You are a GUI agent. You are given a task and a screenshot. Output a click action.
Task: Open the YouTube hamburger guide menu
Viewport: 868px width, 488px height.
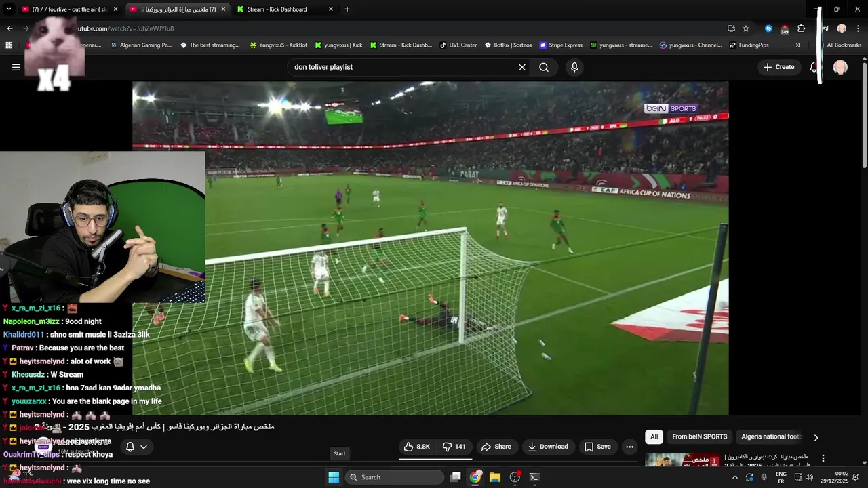pyautogui.click(x=16, y=67)
